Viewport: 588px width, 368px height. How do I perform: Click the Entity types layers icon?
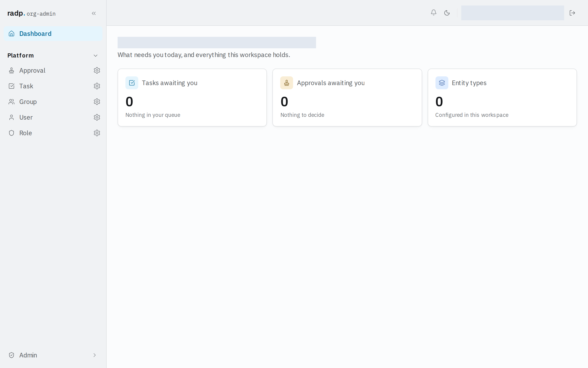pos(441,83)
